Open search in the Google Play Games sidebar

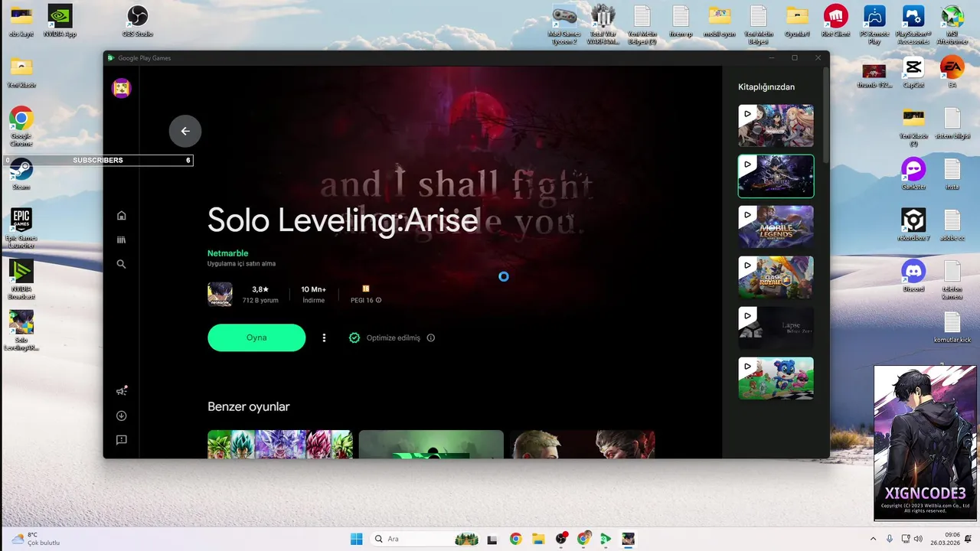click(121, 264)
